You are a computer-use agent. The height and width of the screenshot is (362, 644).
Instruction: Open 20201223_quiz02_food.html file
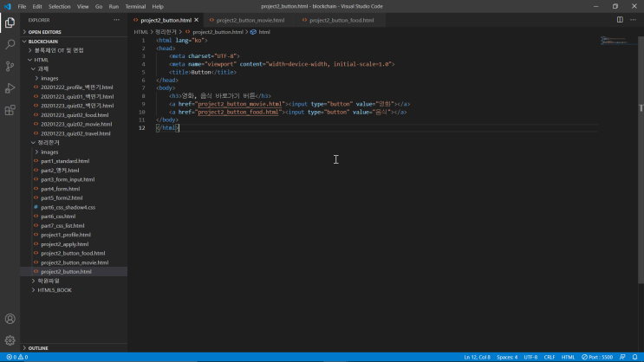point(74,115)
